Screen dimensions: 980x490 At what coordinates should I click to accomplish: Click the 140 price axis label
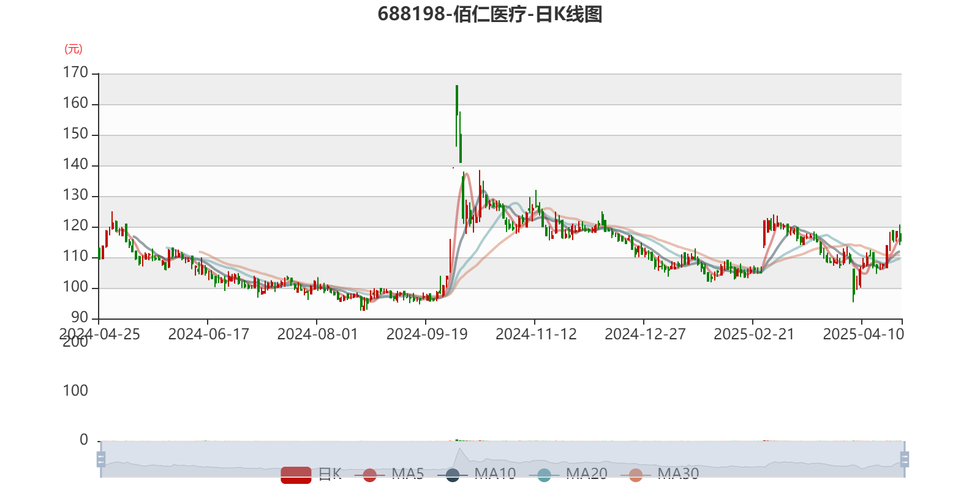tap(75, 164)
